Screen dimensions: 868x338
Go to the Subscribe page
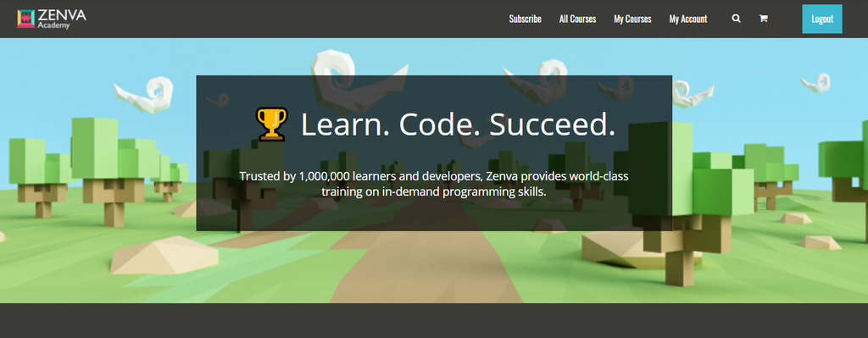pos(526,19)
